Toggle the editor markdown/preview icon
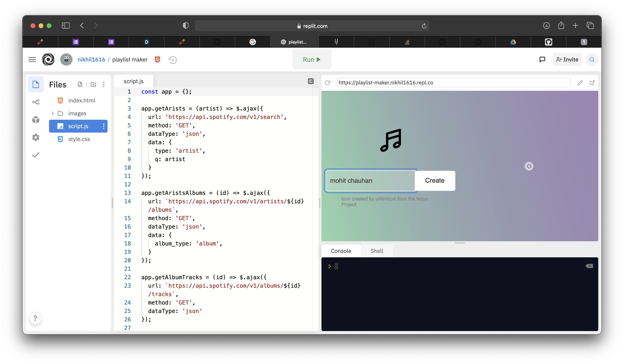This screenshot has height=364, width=624. [x=311, y=81]
